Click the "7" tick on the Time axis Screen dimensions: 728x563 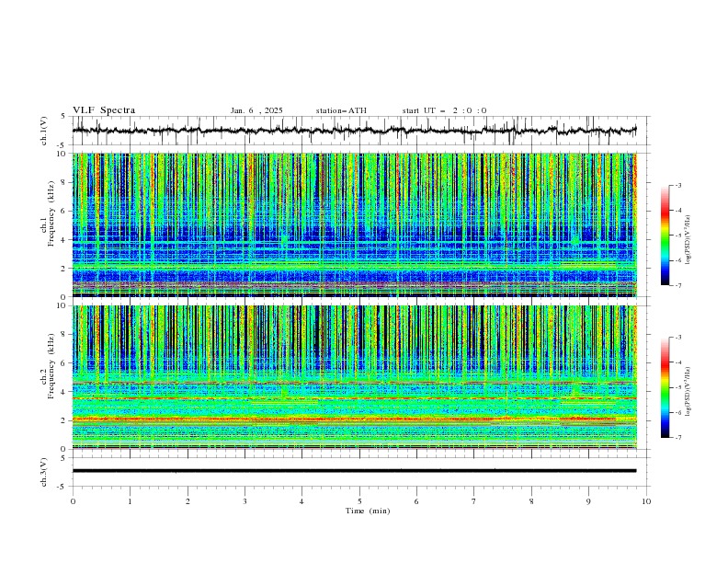(474, 501)
